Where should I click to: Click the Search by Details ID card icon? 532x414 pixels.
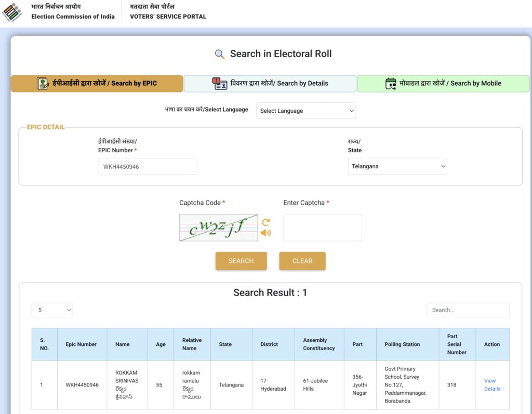[220, 84]
